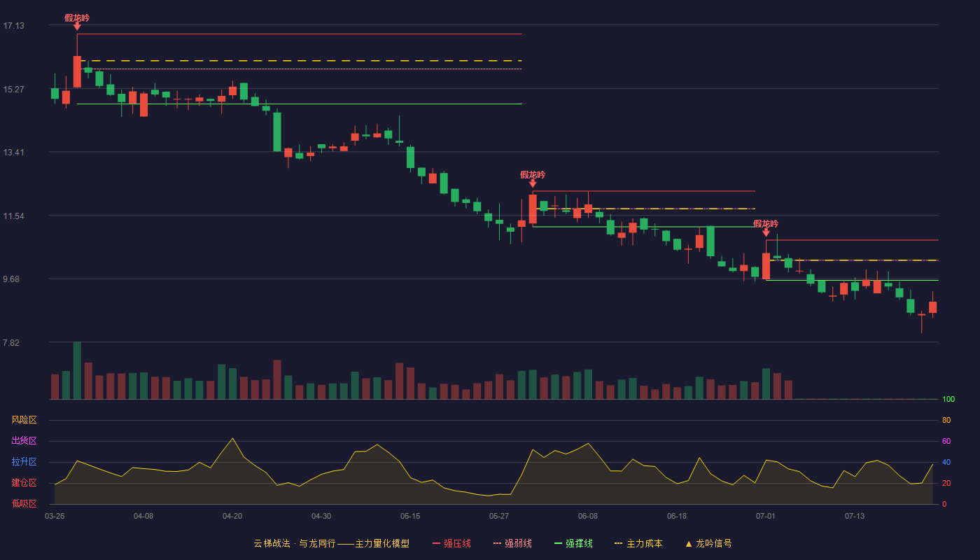Click the 05-27 date label

coord(499,516)
